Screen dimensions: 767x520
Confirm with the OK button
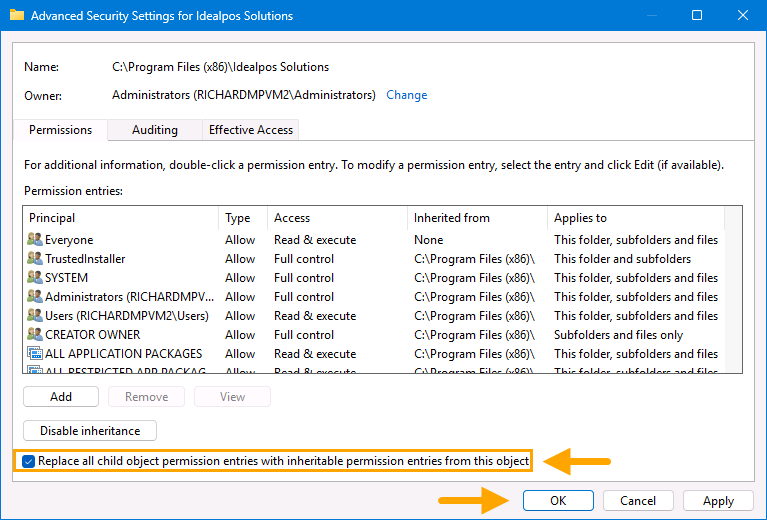pos(558,500)
